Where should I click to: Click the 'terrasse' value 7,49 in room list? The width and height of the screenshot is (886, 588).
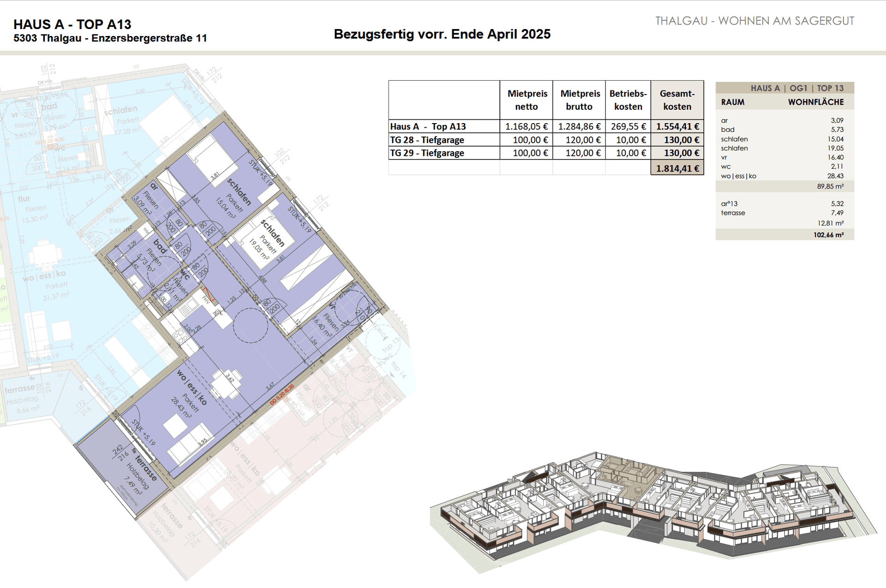click(x=837, y=213)
